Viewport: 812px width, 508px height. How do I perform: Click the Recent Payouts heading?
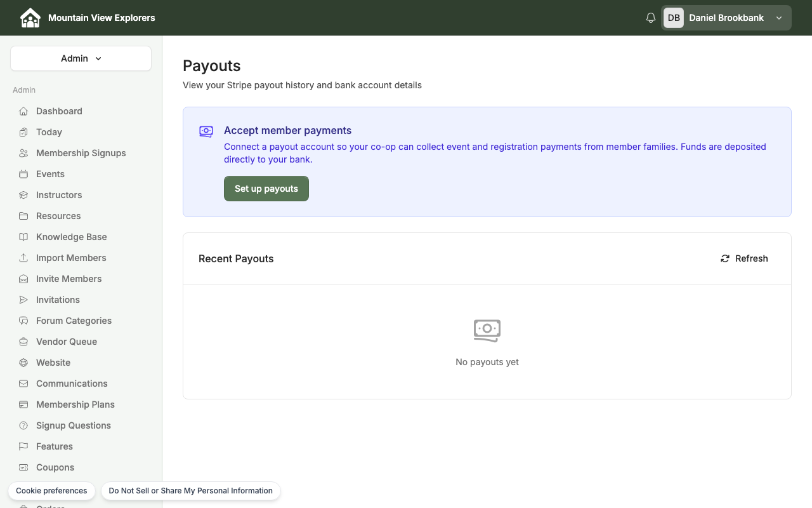coord(236,258)
